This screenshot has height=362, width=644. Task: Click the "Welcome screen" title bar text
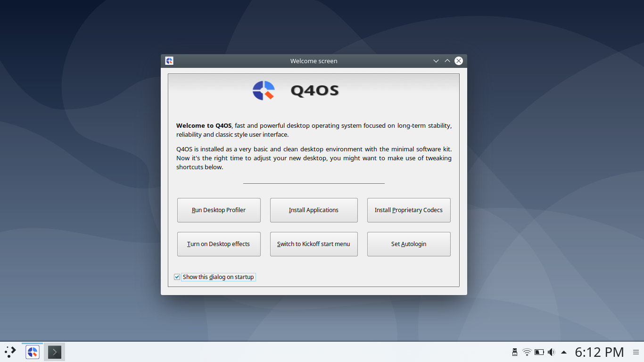pos(314,61)
